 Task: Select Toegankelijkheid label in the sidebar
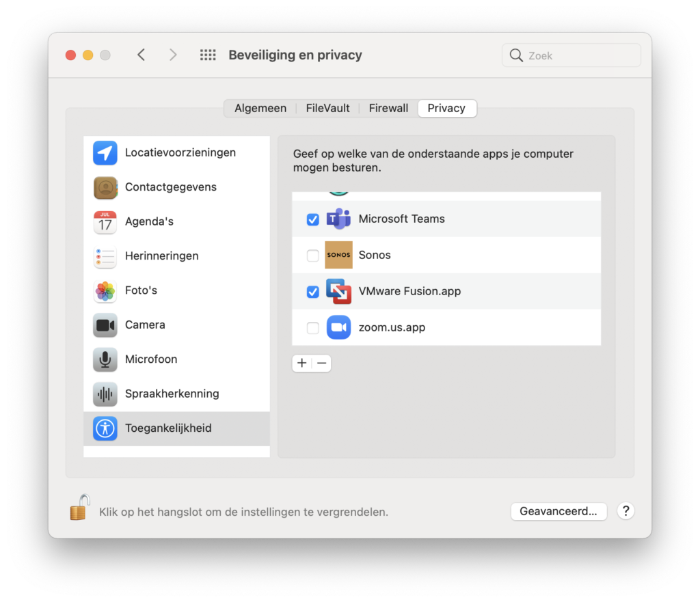(168, 428)
